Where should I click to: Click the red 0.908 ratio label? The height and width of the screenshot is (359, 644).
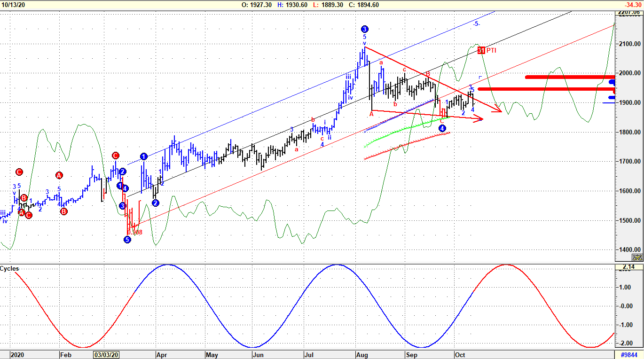click(134, 232)
